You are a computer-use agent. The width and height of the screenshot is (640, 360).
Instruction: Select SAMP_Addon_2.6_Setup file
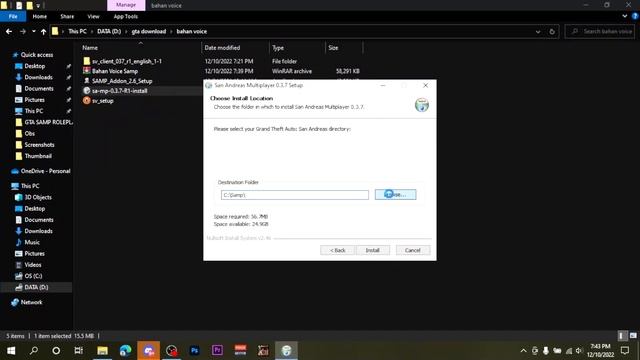point(122,81)
